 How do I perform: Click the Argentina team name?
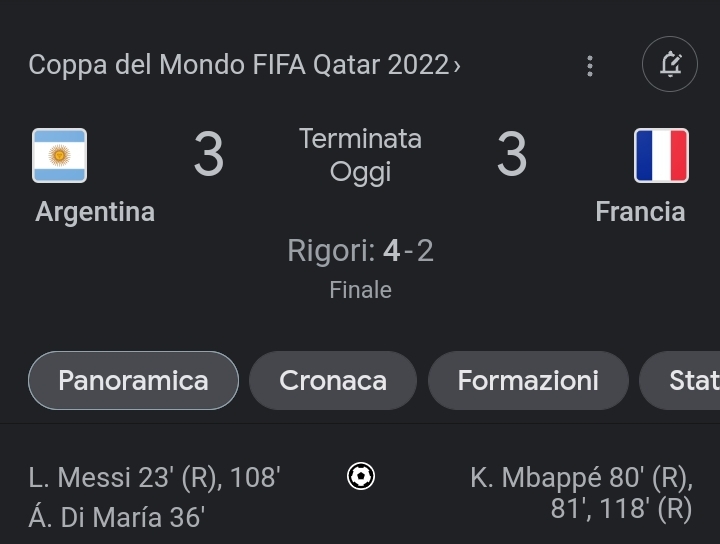[x=95, y=212]
